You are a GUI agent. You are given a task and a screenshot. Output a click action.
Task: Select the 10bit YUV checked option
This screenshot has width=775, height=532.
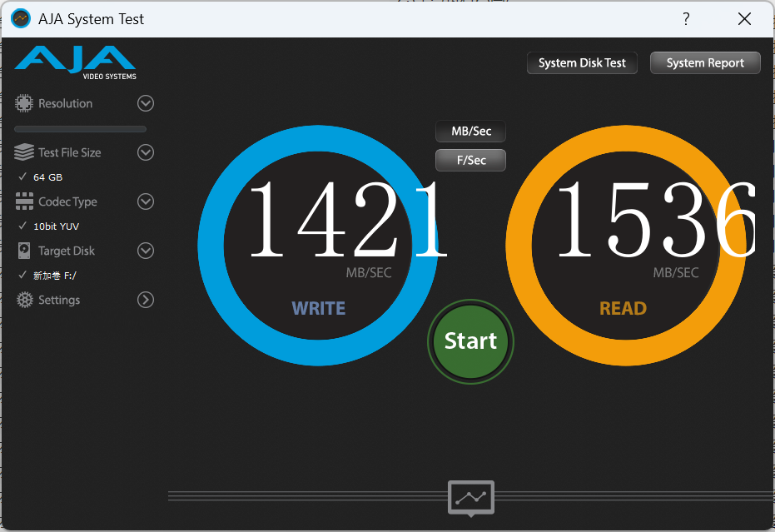[48, 226]
